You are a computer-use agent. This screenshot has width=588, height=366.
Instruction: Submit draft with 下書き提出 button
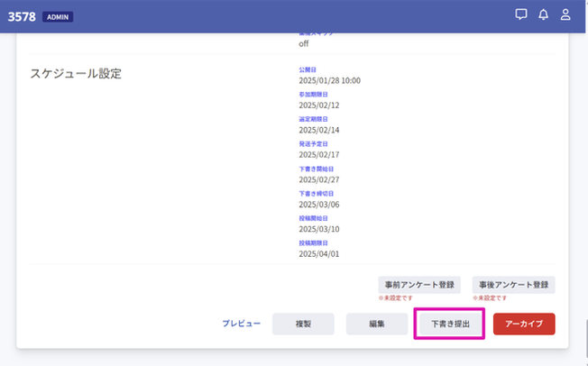click(450, 324)
